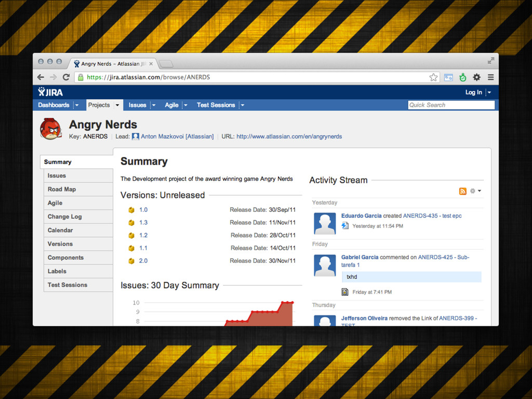This screenshot has height=399, width=532.
Task: Click in the Quick Search field
Action: (x=451, y=105)
